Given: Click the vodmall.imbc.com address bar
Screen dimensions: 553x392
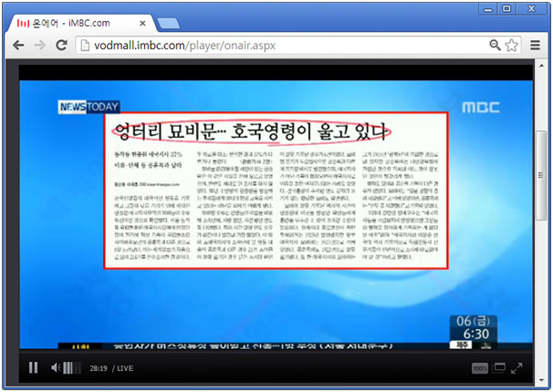Looking at the screenshot, I should coord(274,45).
